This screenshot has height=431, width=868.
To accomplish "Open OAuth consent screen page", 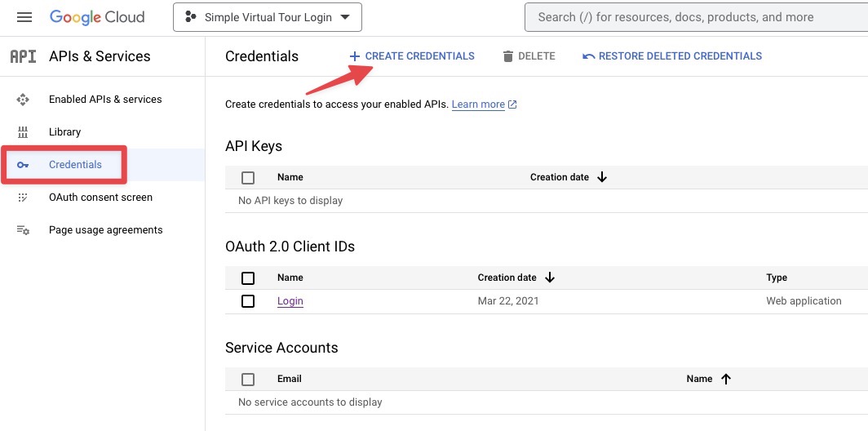I will (x=101, y=198).
